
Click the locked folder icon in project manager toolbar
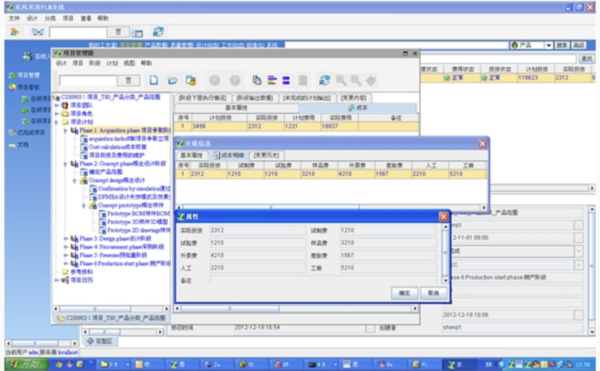tap(191, 80)
